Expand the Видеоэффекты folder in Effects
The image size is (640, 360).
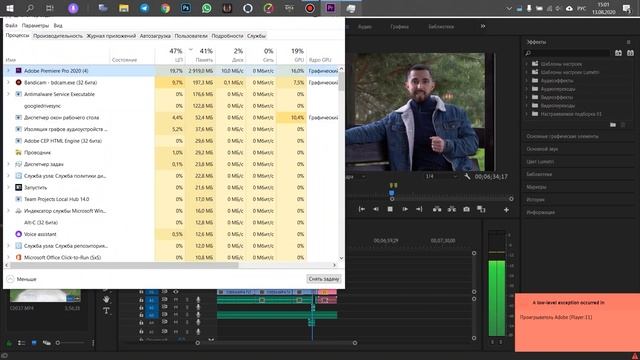point(527,97)
